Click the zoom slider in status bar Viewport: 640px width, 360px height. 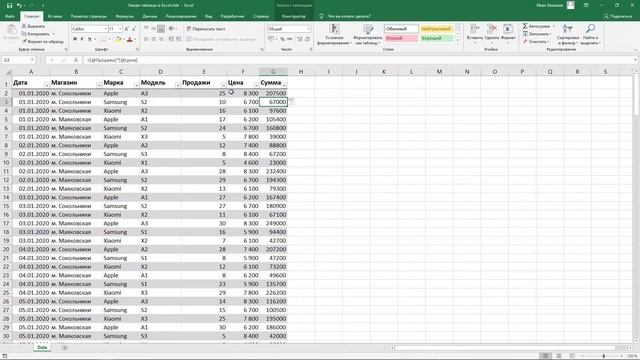coord(603,356)
